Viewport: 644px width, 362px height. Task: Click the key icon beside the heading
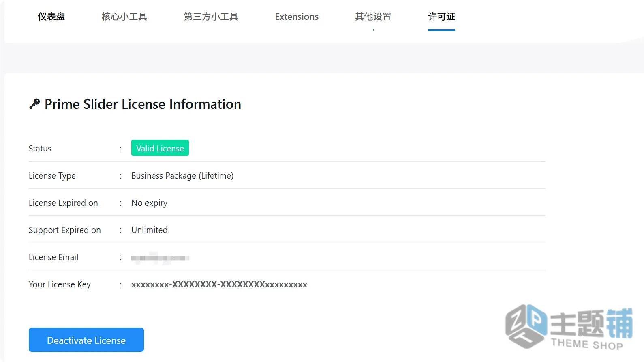34,104
